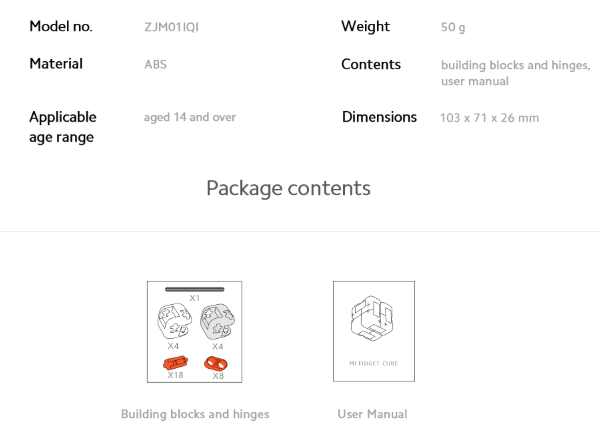Click the X1 metal rod icon
This screenshot has height=437, width=601.
point(195,289)
